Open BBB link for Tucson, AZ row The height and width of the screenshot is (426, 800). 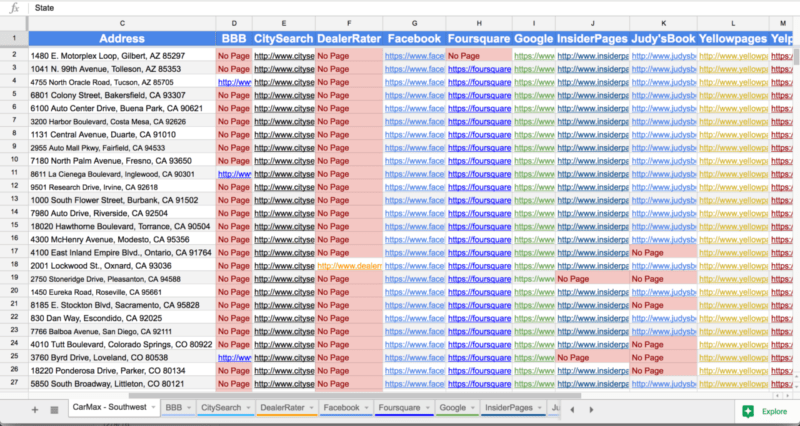[234, 82]
